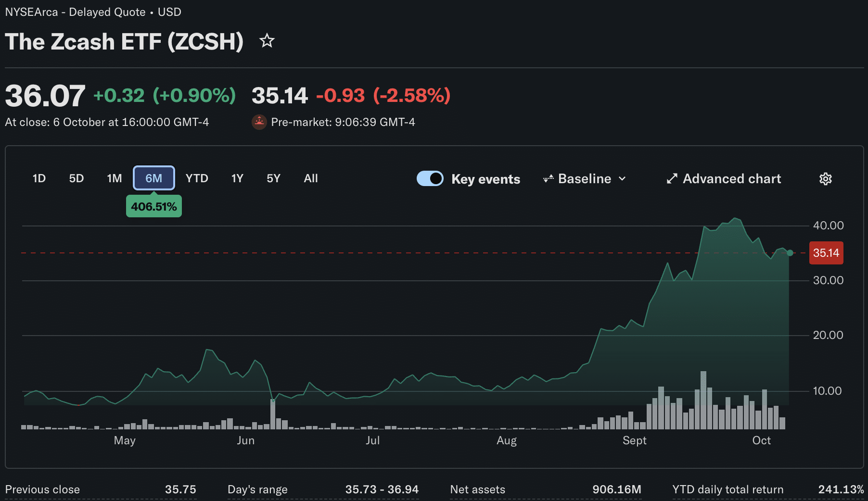
Task: Click the Oct label on the x-axis
Action: click(762, 440)
